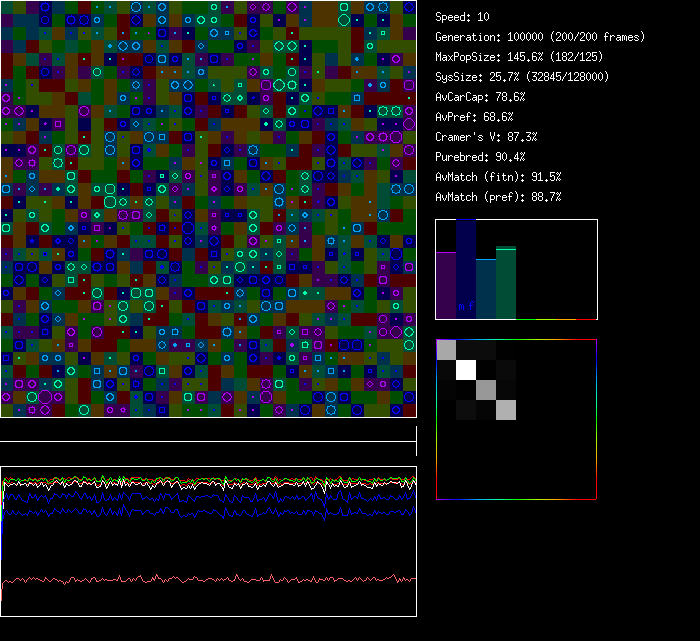Click the AvCarCap value line
The height and width of the screenshot is (641, 700).
tap(480, 97)
